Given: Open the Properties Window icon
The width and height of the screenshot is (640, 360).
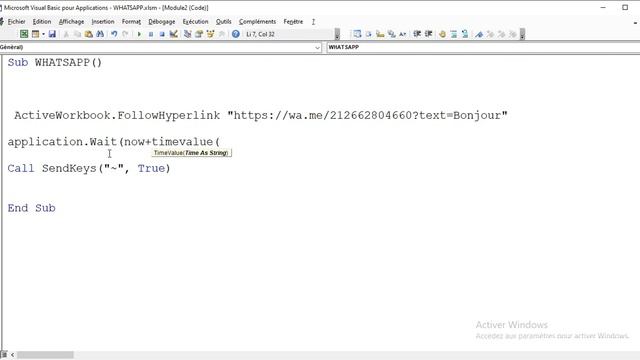Looking at the screenshot, I should tap(199, 34).
